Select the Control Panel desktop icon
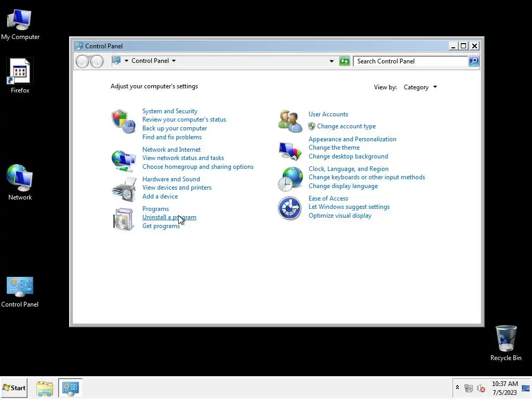Viewport: 532px width, 399px height. click(20, 292)
